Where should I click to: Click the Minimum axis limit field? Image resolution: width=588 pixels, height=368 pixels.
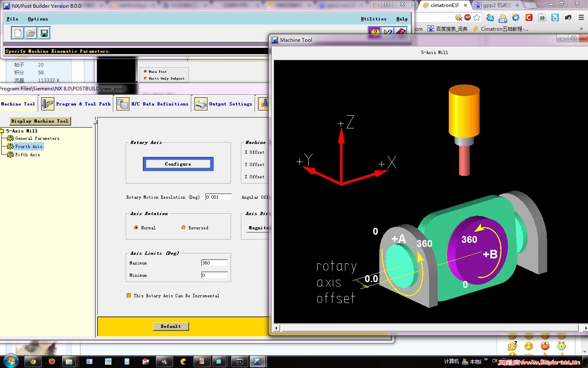214,275
